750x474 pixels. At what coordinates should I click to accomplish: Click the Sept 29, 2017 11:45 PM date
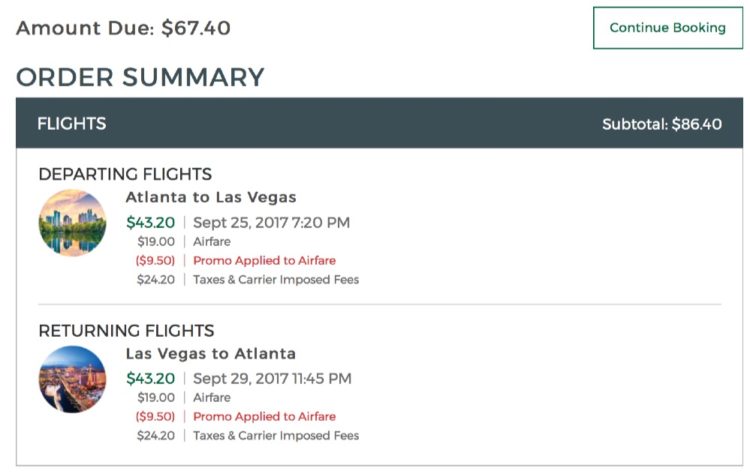pyautogui.click(x=272, y=378)
